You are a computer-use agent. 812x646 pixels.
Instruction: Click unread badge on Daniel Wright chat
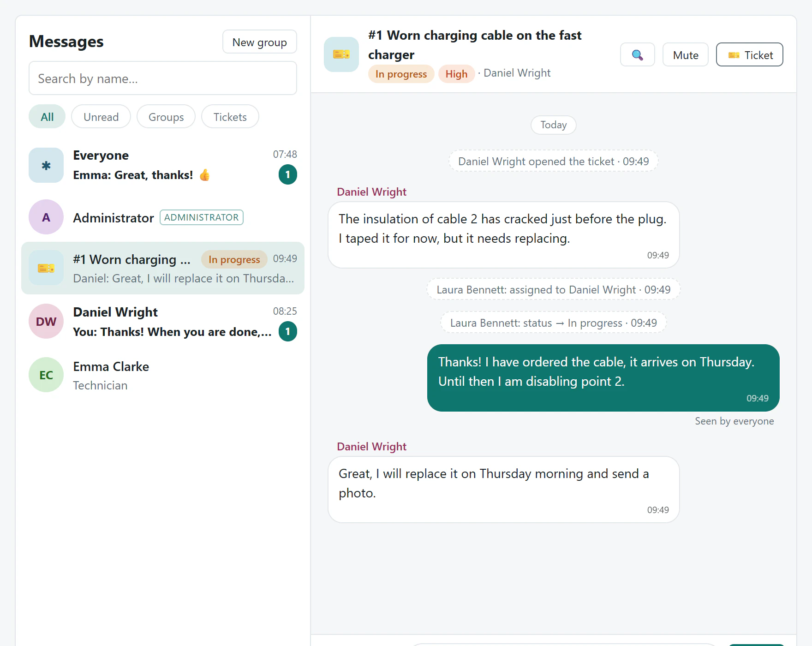click(x=288, y=331)
